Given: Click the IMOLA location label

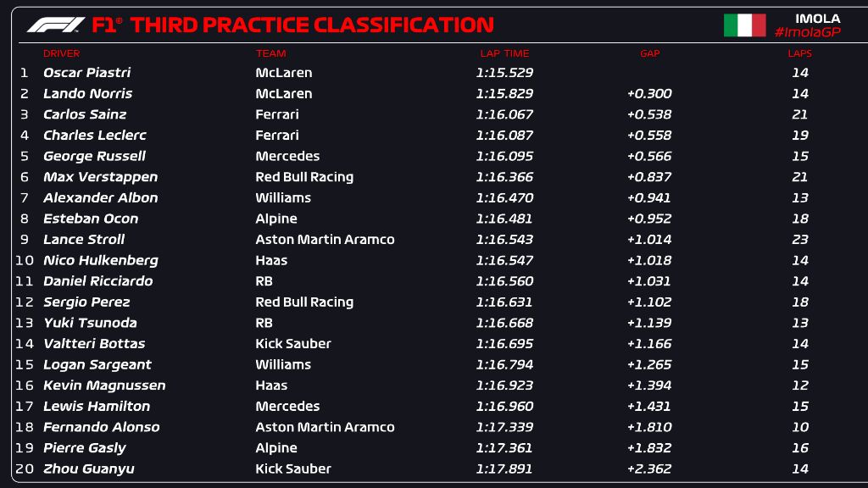Looking at the screenshot, I should (818, 19).
